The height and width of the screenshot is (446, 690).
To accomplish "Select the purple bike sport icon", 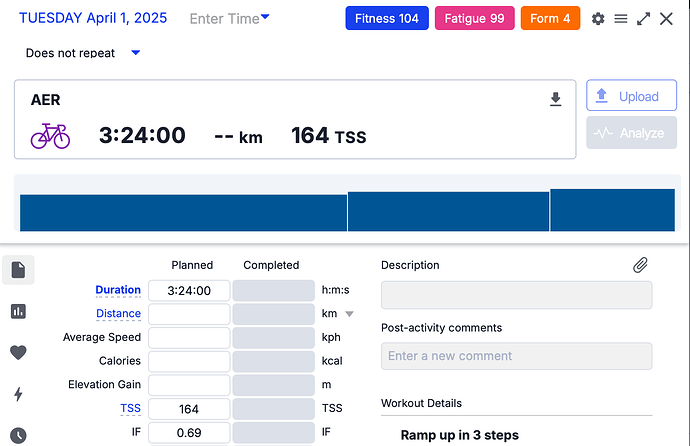I will 50,135.
